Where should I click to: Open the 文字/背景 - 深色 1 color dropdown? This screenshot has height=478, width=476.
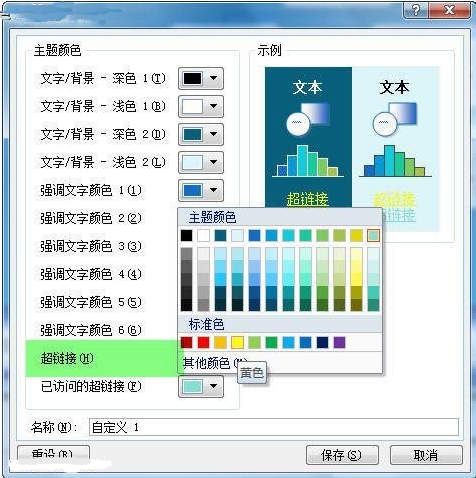point(201,79)
